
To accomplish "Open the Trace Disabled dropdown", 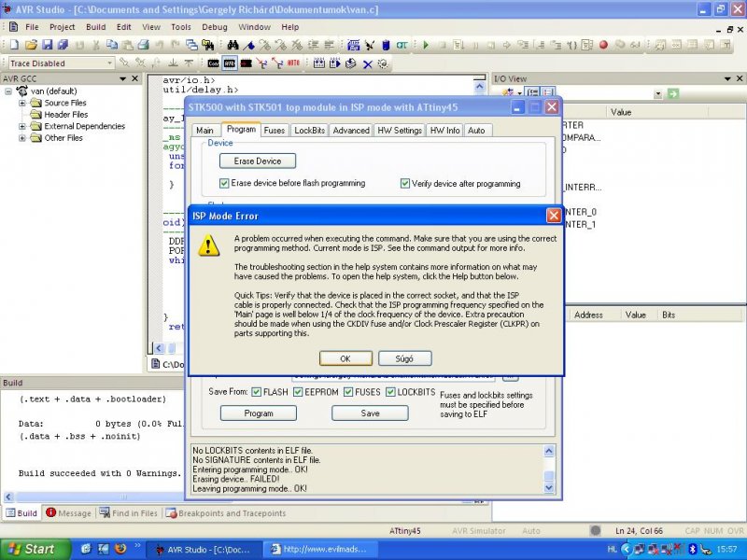I will click(x=109, y=63).
